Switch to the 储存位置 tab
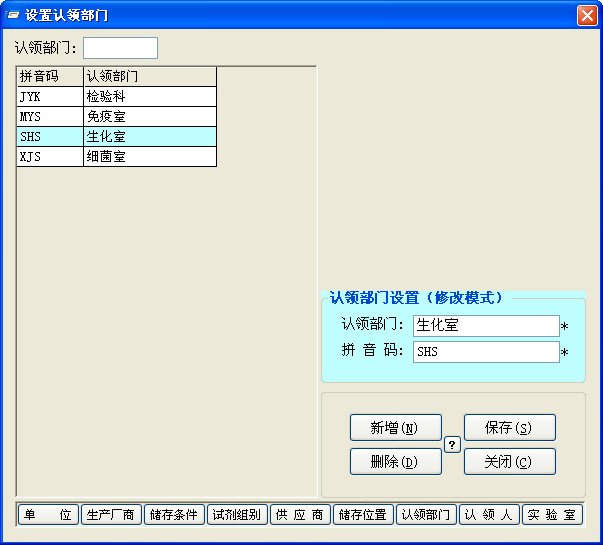603x545 pixels. coord(363,515)
